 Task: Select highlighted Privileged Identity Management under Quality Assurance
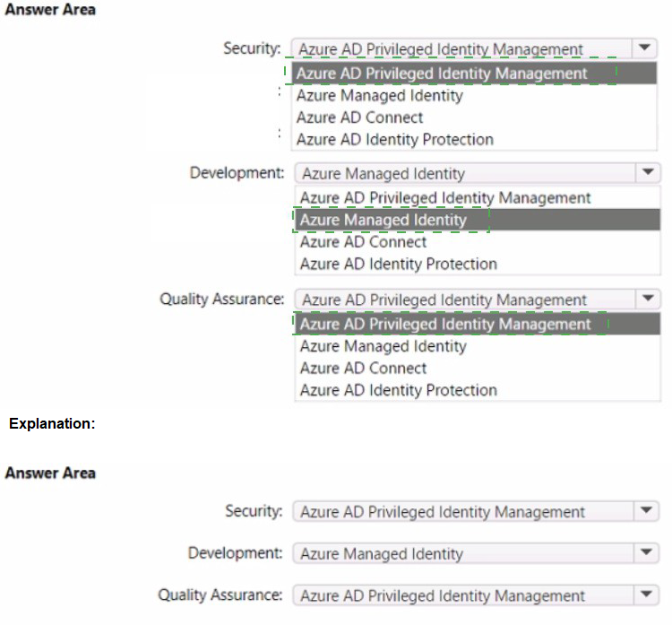[445, 324]
